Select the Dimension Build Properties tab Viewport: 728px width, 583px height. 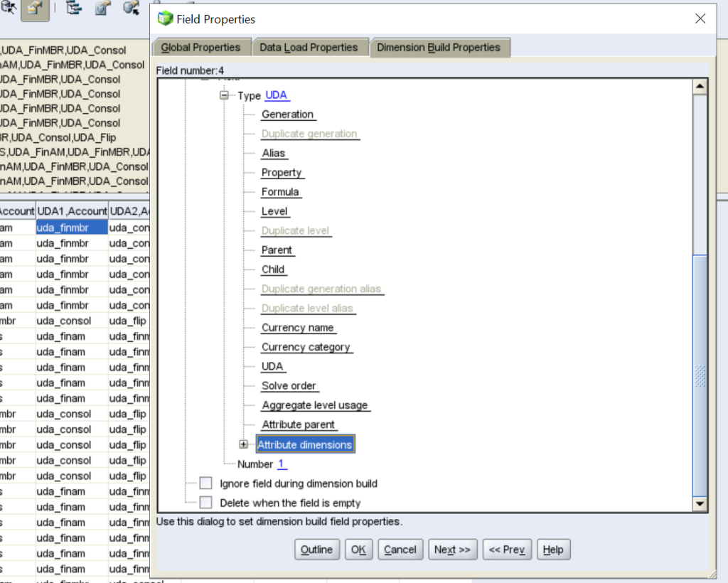[x=439, y=47]
